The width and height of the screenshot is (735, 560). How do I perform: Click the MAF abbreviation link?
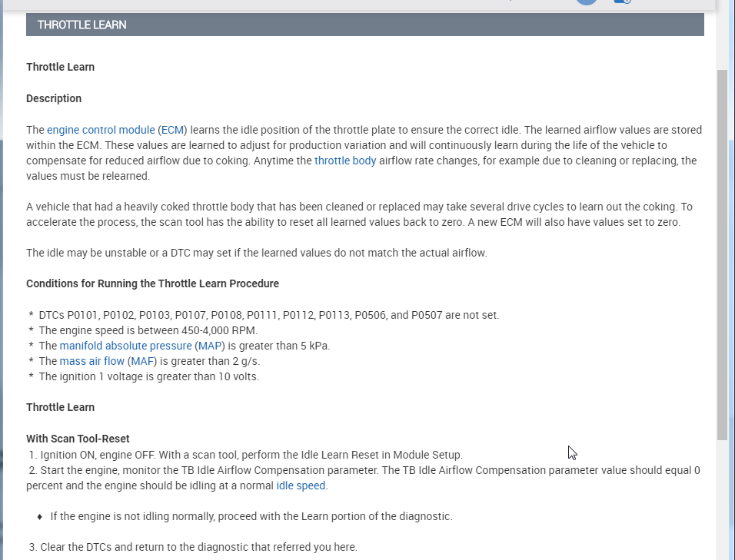point(141,361)
